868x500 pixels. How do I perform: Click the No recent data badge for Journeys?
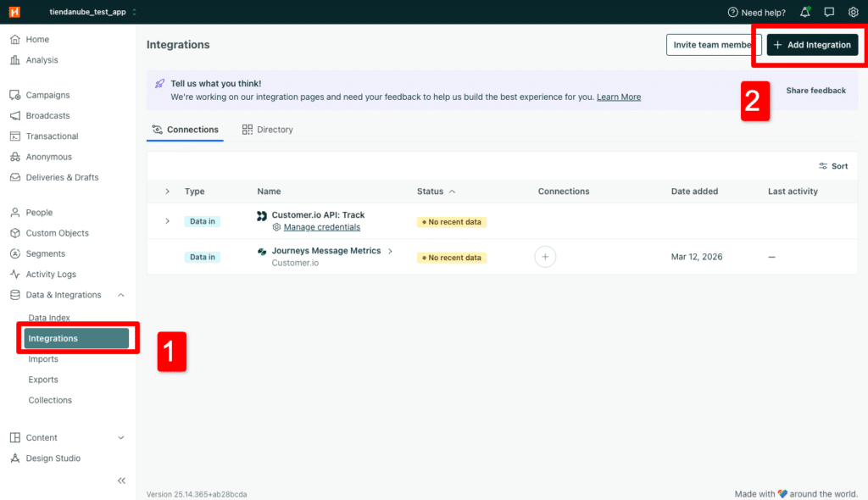tap(451, 258)
